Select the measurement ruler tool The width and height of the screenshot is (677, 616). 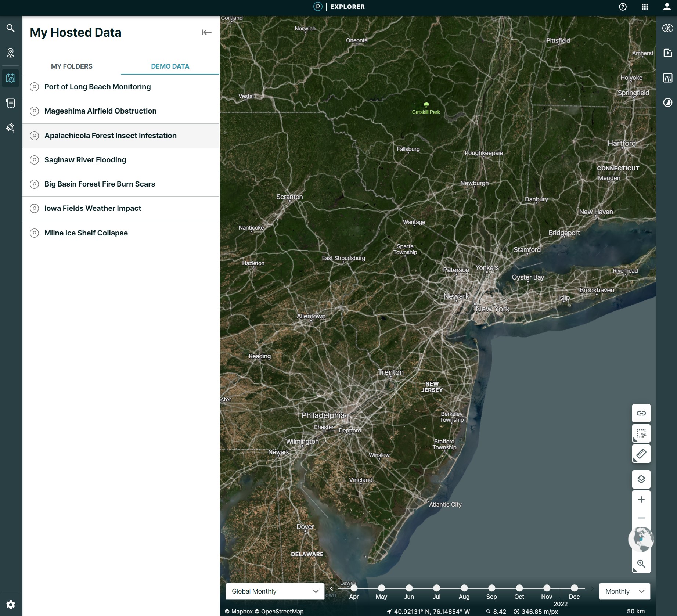(x=641, y=454)
